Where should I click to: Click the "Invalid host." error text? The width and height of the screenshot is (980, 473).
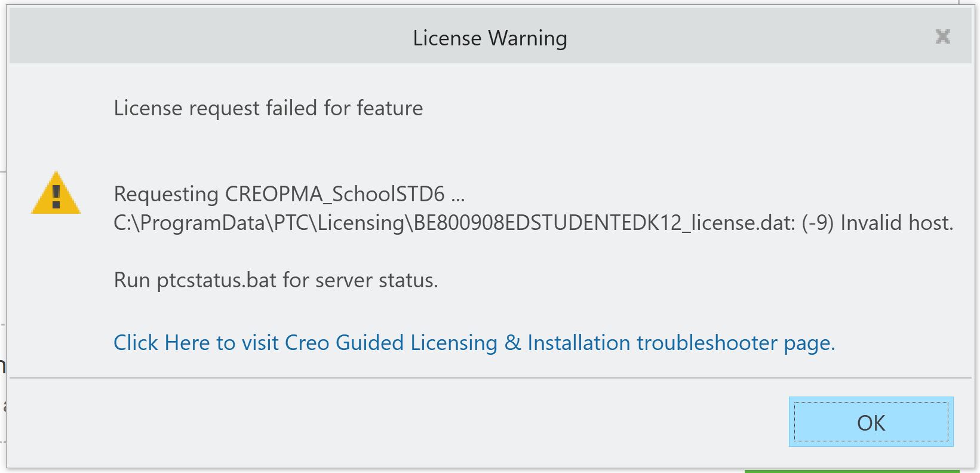(897, 223)
